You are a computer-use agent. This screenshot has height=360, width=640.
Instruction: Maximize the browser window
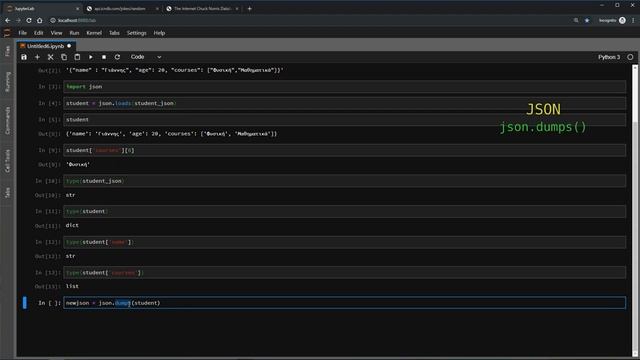coord(617,5)
